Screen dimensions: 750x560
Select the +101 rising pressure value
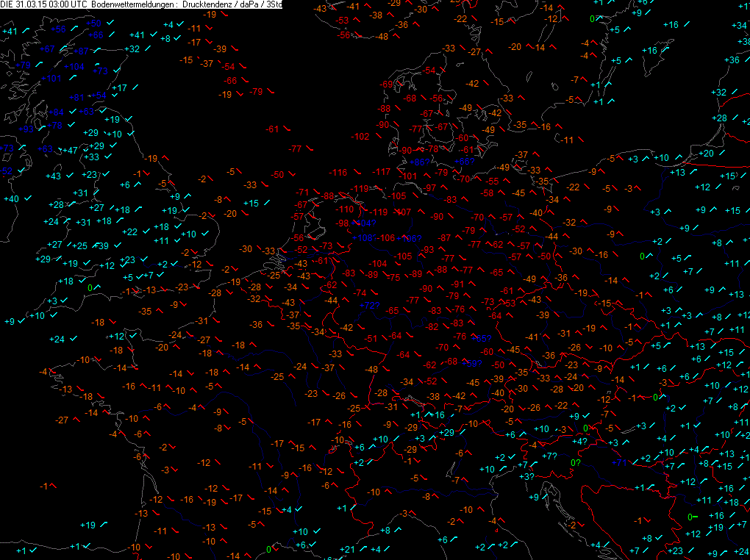point(51,79)
